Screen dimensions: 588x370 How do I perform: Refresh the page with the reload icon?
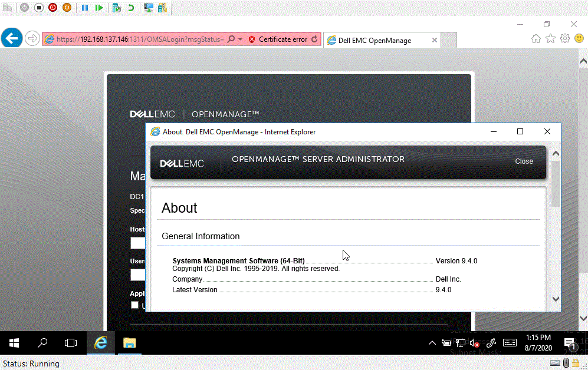(314, 39)
